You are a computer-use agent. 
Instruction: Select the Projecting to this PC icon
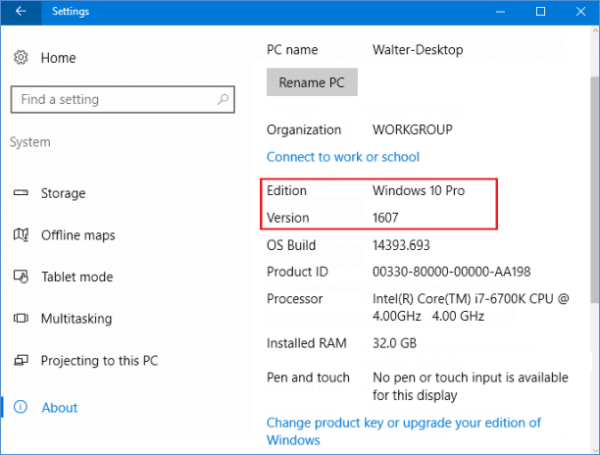point(21,360)
